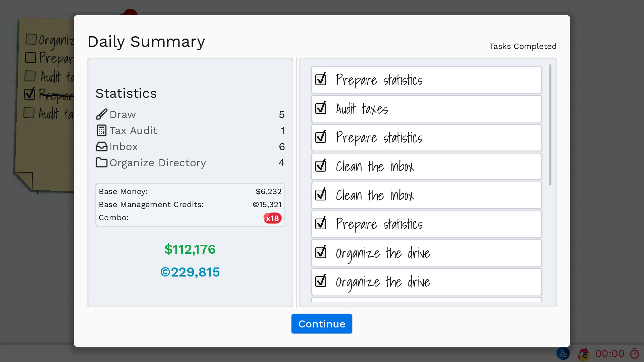Uncheck the crossed-out Prepare sticky note box
This screenshot has height=362, width=644.
click(x=30, y=94)
